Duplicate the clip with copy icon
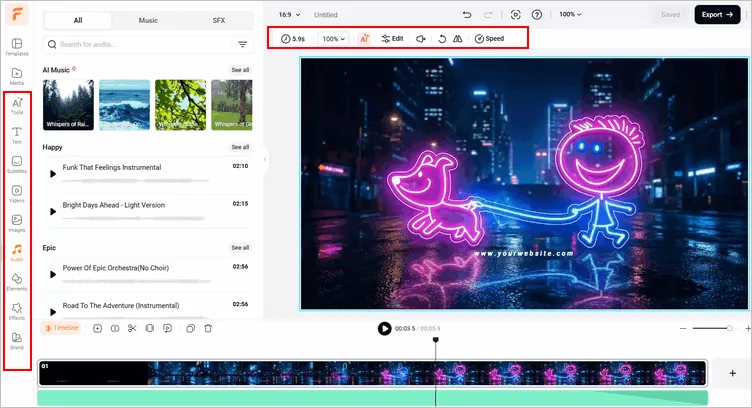The width and height of the screenshot is (752, 408). [x=190, y=328]
